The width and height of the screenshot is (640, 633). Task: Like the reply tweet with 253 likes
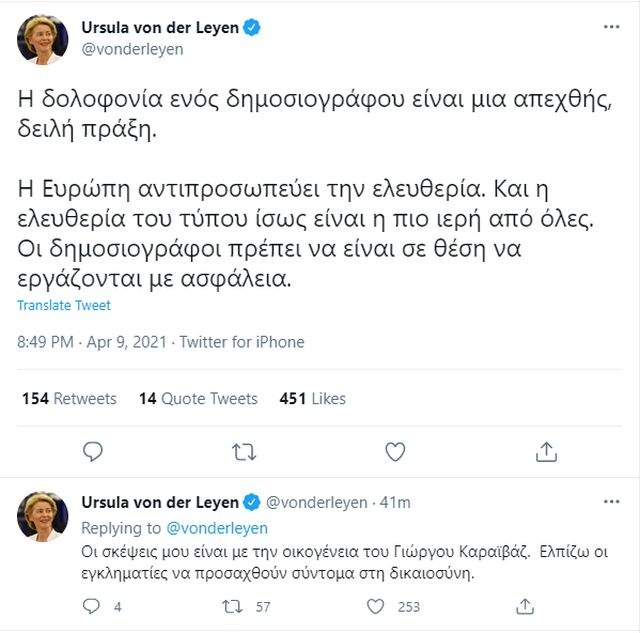click(376, 606)
